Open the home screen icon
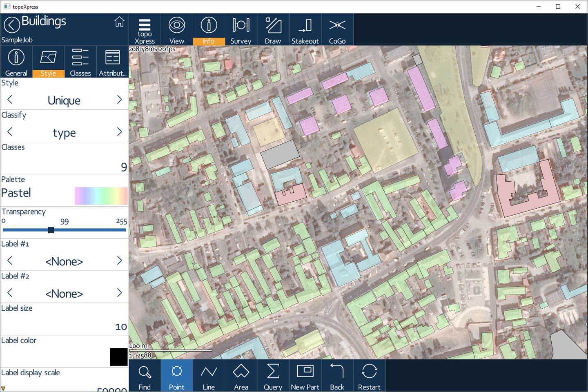The image size is (588, 392). (x=119, y=22)
